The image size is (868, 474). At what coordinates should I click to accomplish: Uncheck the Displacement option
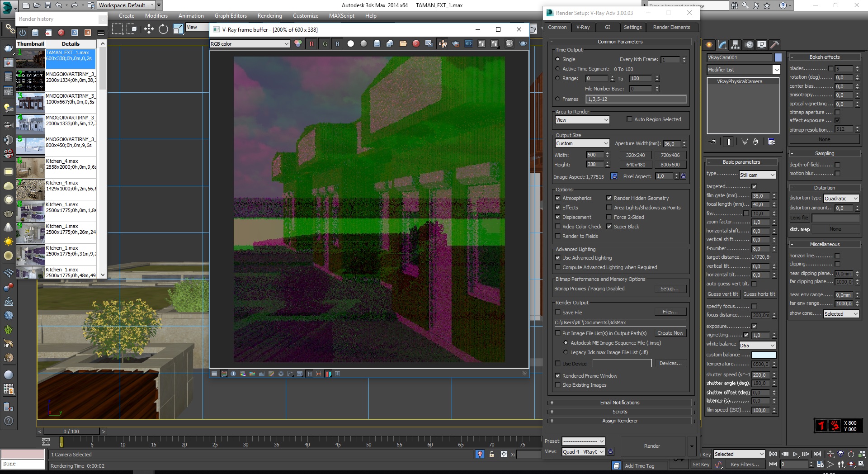point(558,217)
